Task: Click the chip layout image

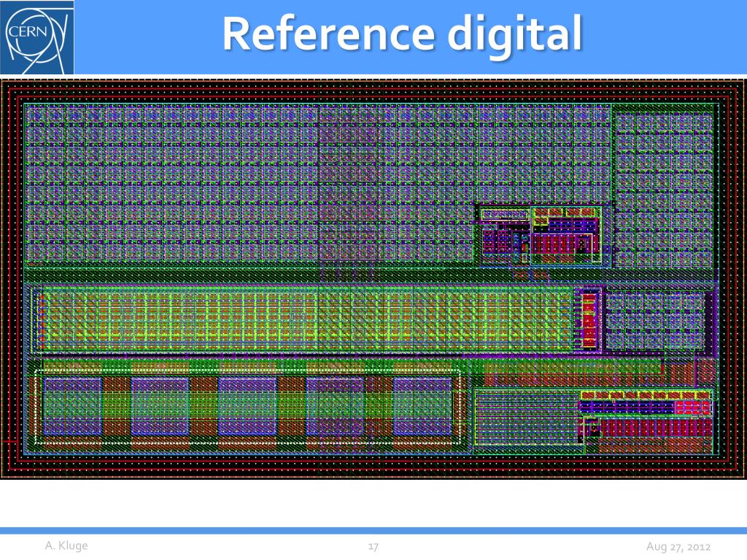Action: click(373, 279)
